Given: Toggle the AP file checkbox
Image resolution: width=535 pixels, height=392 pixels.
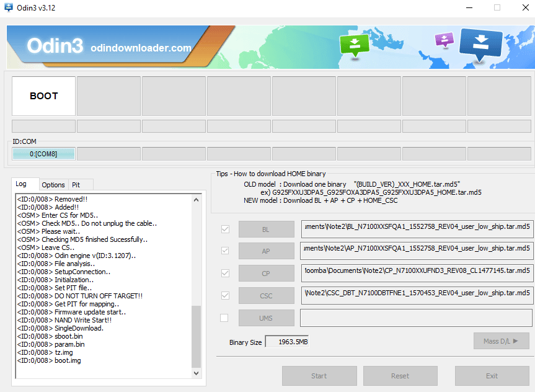Looking at the screenshot, I should pos(225,251).
